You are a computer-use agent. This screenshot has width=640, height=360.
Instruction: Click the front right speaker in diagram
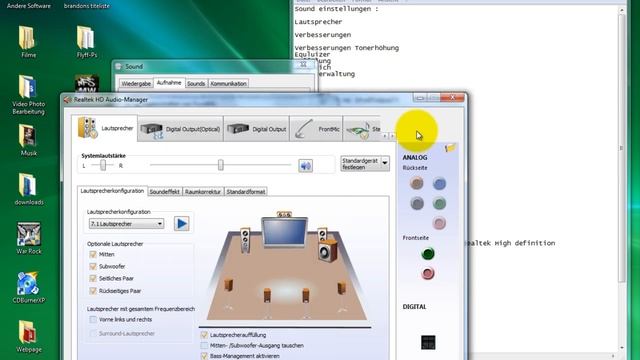coord(322,234)
